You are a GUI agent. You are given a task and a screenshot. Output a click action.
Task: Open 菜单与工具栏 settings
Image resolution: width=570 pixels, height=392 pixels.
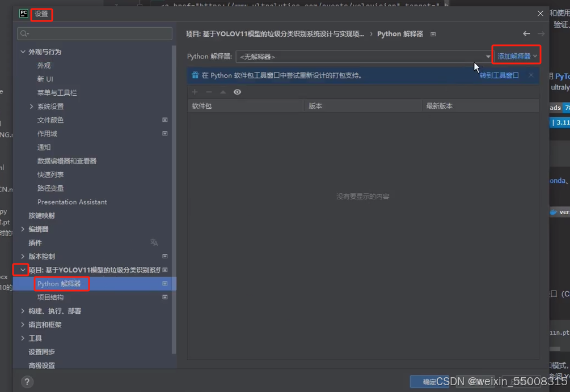(x=57, y=93)
